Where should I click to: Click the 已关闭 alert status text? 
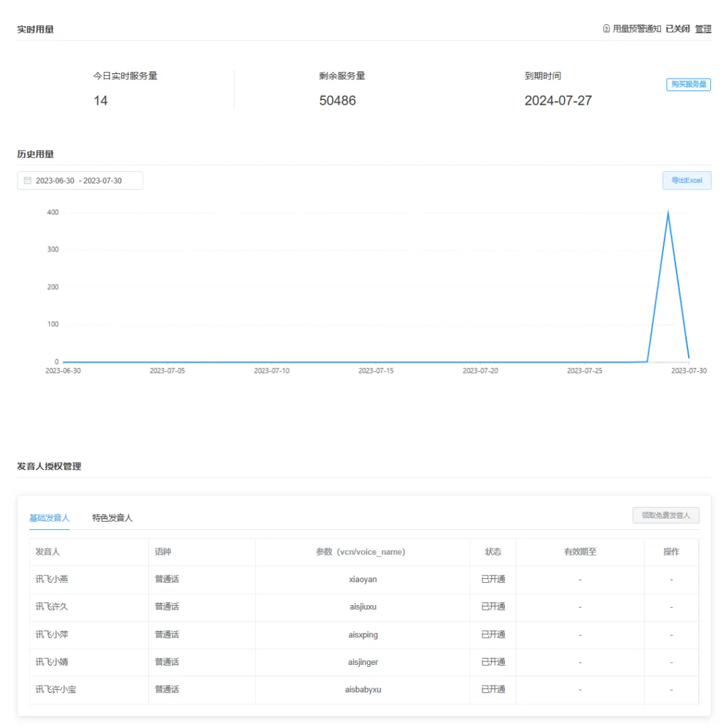coord(677,29)
